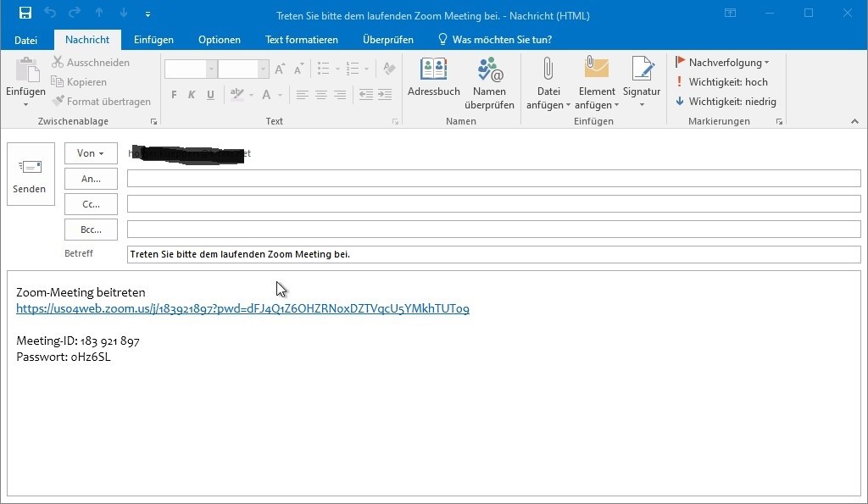Viewport: 868px width, 504px height.
Task: Click the bullet list icon
Action: [x=324, y=69]
